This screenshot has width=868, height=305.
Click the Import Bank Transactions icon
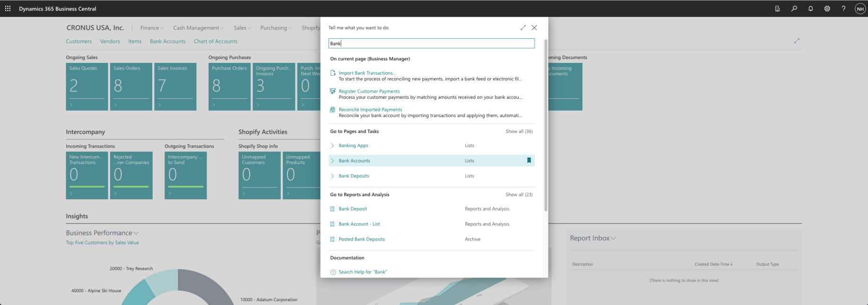[x=333, y=73]
